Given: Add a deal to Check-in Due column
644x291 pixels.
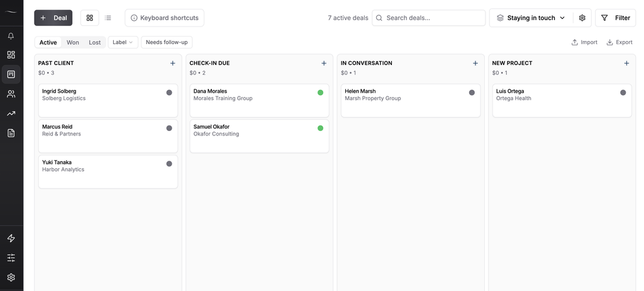Looking at the screenshot, I should point(324,63).
